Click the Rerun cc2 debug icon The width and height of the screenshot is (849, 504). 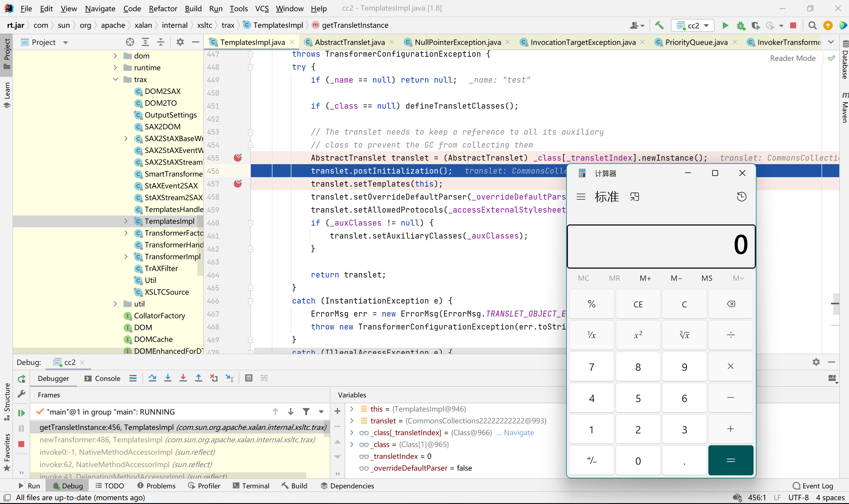pos(21,379)
